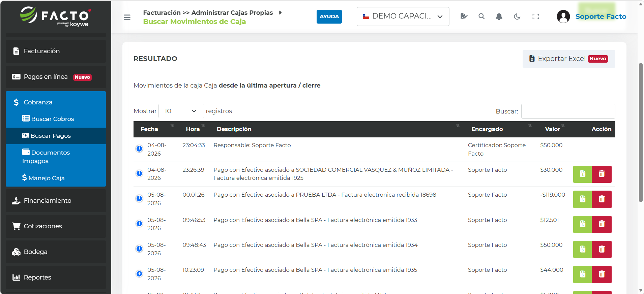
Task: Click the Exportar Excel button
Action: coord(569,59)
